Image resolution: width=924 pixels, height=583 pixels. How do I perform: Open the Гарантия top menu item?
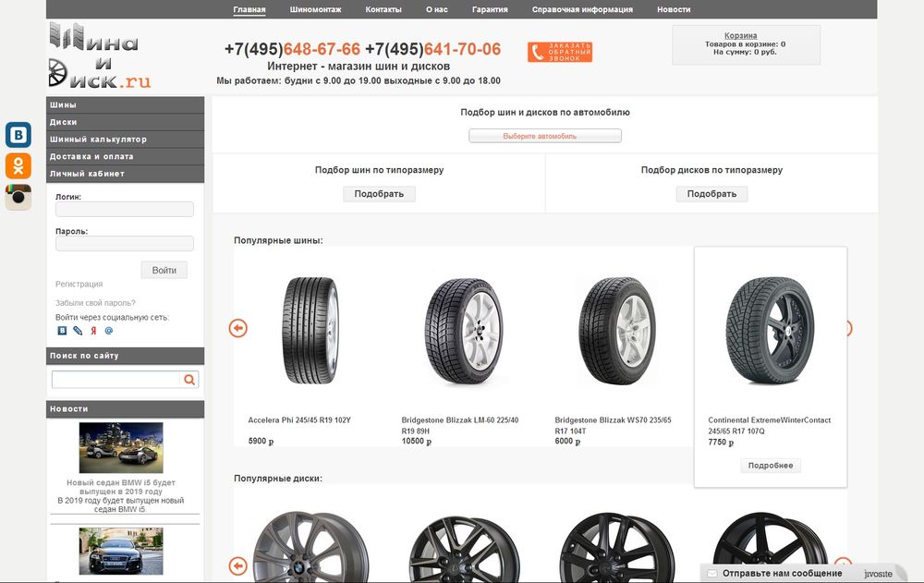(490, 9)
